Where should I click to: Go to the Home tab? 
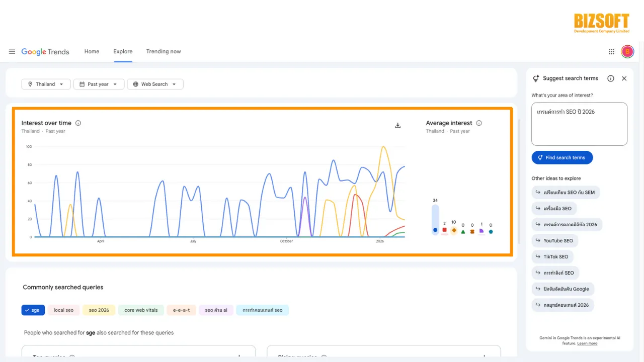tap(92, 51)
